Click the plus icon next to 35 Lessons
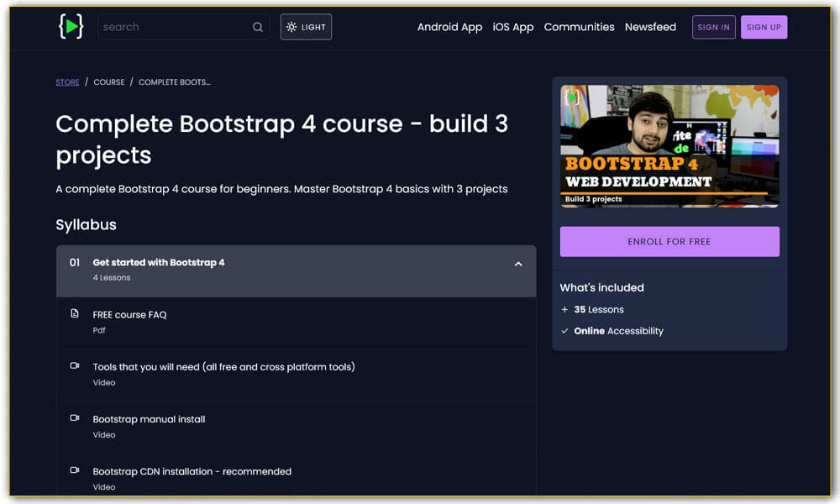This screenshot has height=504, width=840. click(564, 310)
